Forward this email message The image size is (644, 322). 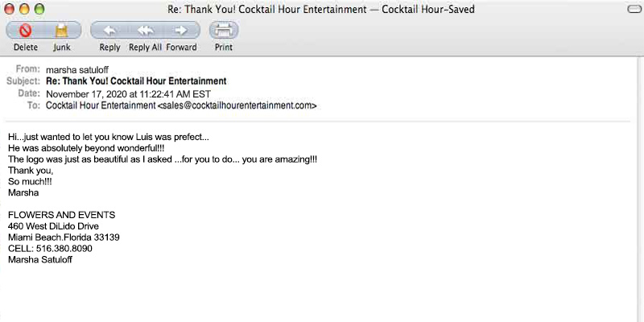(x=182, y=31)
